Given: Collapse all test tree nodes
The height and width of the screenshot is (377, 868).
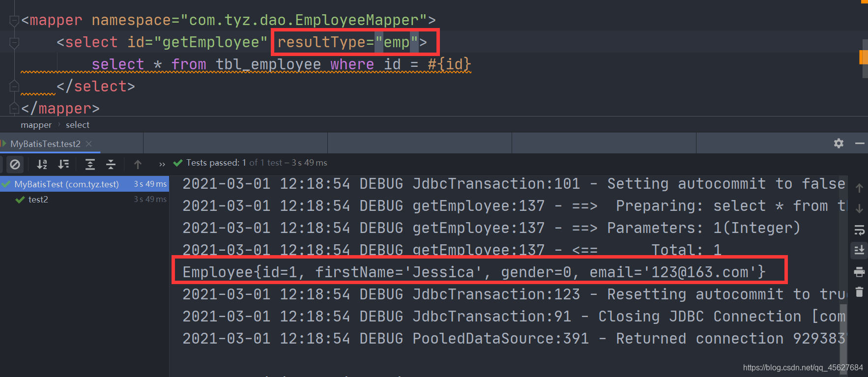Looking at the screenshot, I should coord(111,164).
